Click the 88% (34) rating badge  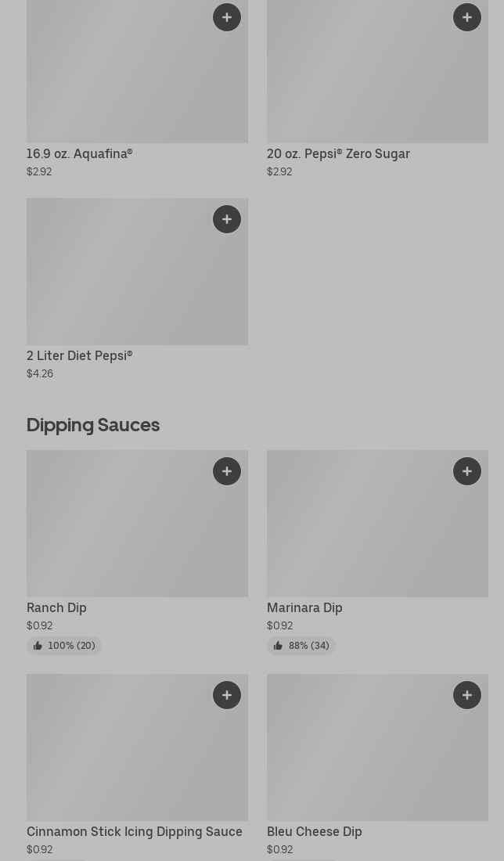301,646
